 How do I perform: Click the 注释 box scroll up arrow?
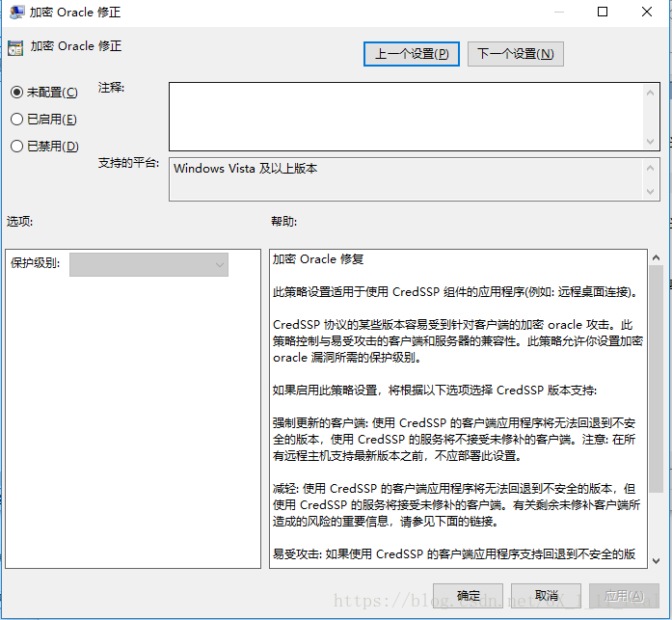650,93
